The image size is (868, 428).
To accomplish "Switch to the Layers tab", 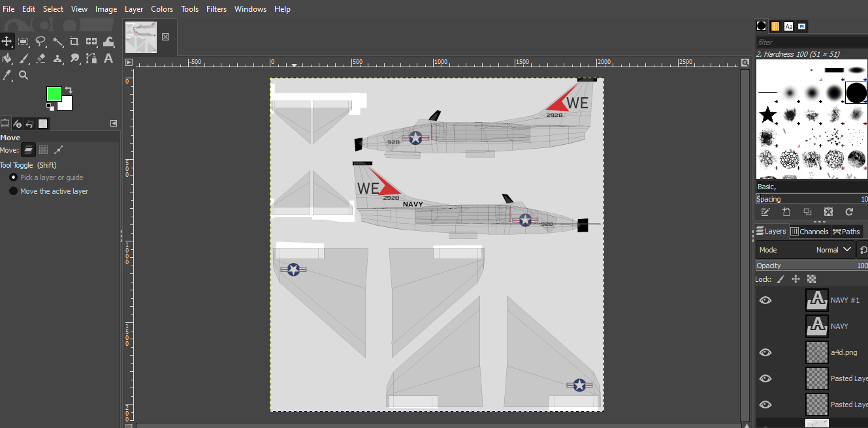I will (x=771, y=232).
